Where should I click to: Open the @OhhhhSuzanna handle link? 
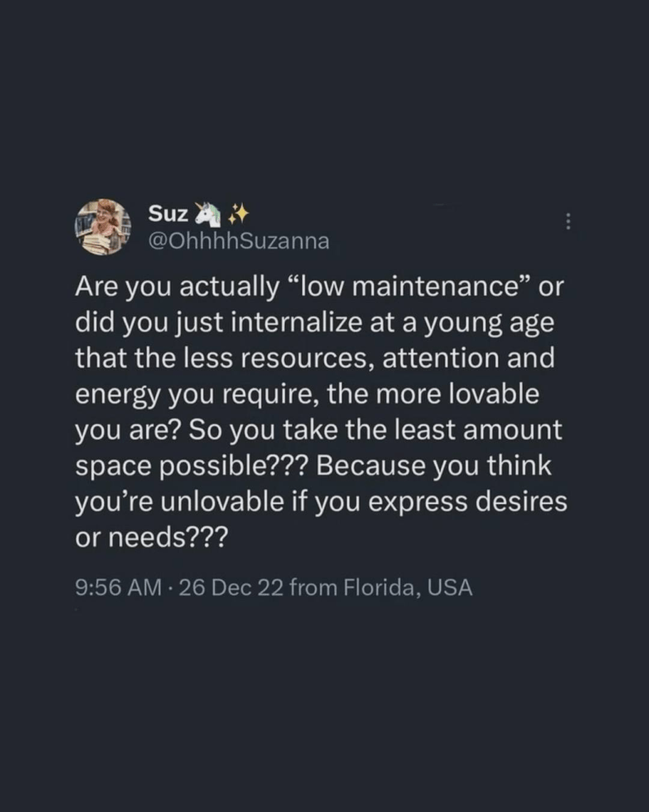coord(238,241)
